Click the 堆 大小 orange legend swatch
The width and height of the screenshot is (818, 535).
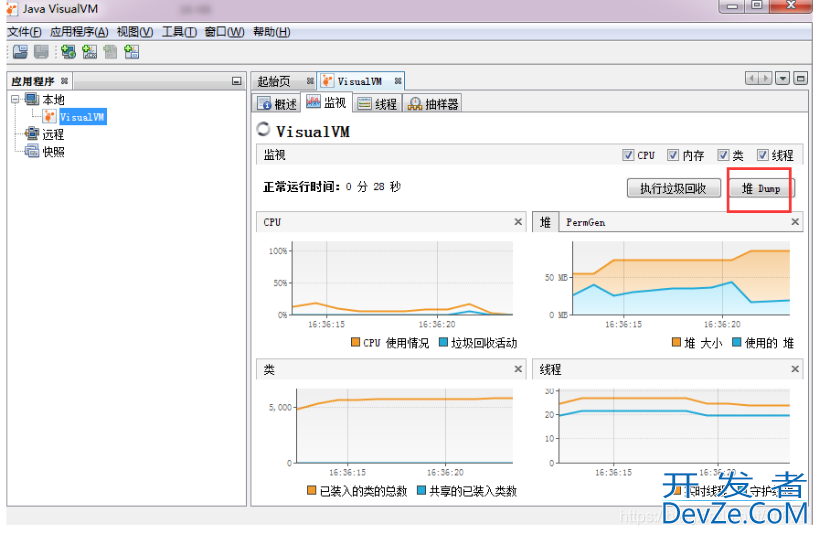coord(677,342)
